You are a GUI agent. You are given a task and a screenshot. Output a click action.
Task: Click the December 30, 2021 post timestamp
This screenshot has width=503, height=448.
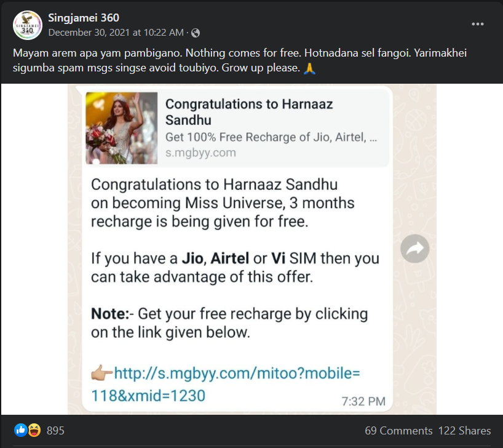(x=116, y=33)
